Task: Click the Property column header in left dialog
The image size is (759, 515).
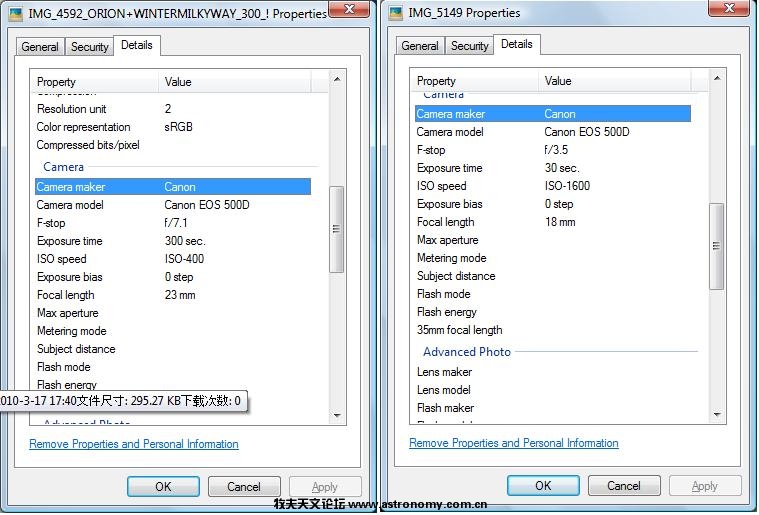Action: click(96, 82)
